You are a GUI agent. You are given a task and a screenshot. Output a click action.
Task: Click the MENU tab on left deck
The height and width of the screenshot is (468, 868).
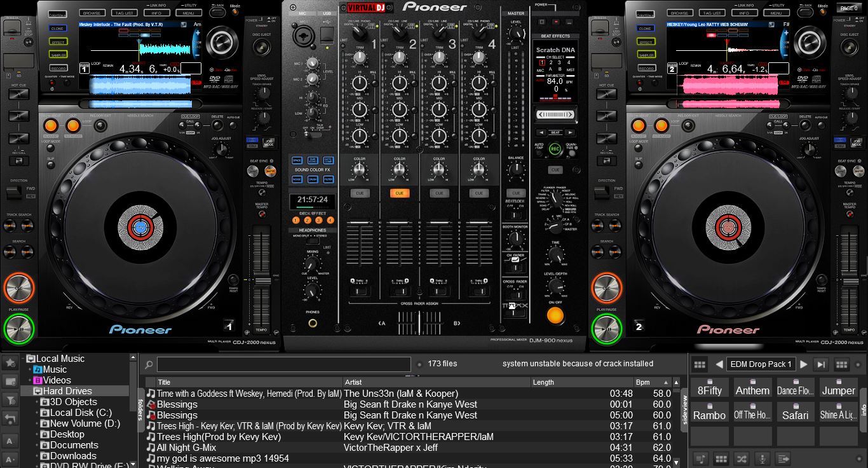(187, 13)
